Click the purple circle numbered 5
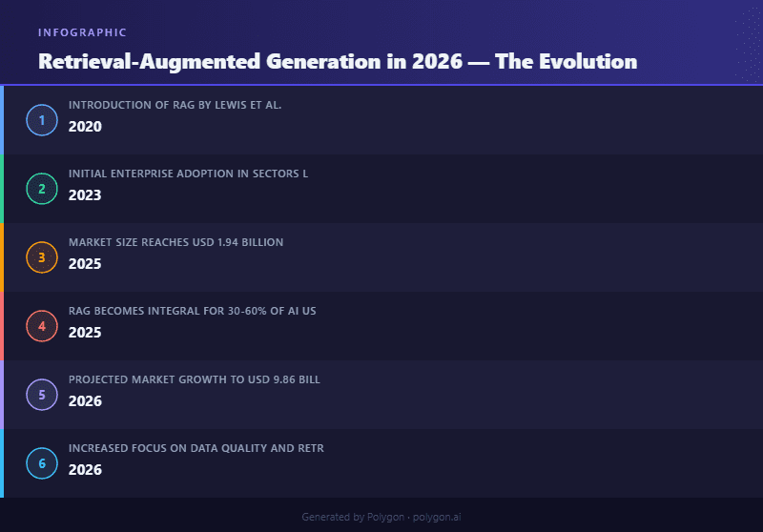The height and width of the screenshot is (532, 763). 42,395
